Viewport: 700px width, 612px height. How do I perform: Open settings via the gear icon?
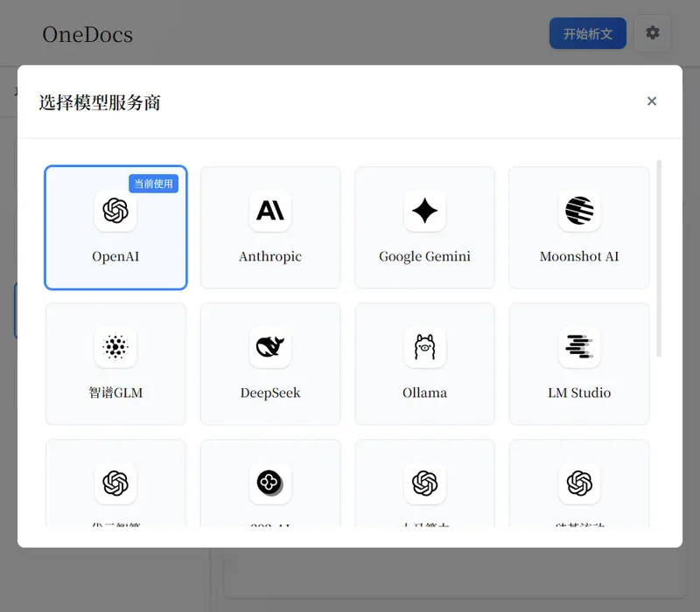coord(653,32)
